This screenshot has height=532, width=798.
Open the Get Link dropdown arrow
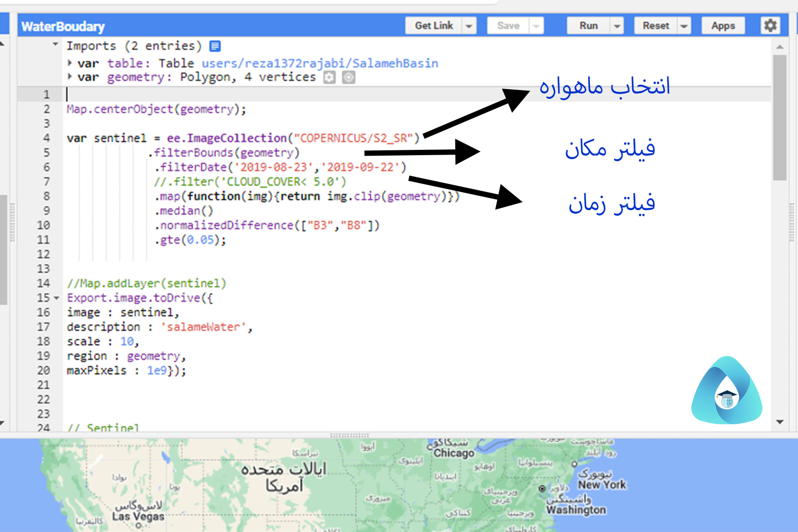469,25
